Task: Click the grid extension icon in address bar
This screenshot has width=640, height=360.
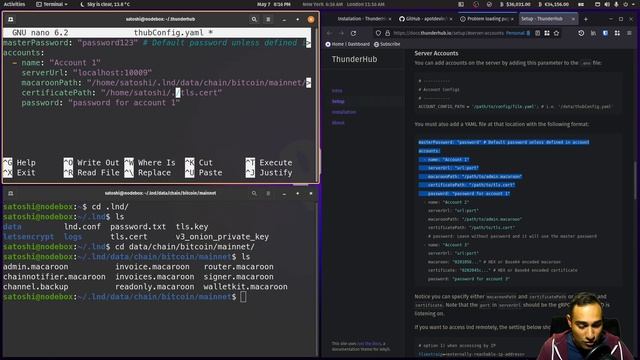Action: (547, 33)
